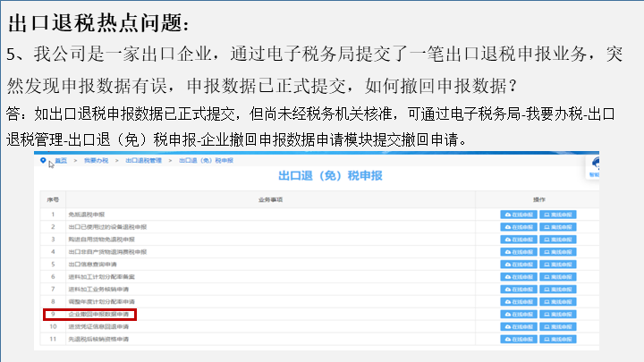Viewport: 644px width, 362px height.
Task: Select the 调整年度计划分配率申请 row text
Action: click(x=101, y=302)
